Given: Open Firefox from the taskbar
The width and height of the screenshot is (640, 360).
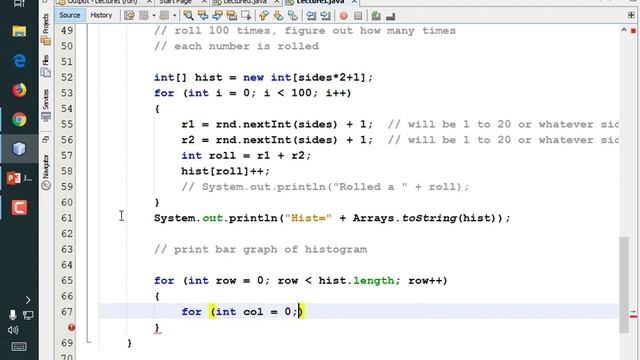Looking at the screenshot, I should click(x=19, y=90).
